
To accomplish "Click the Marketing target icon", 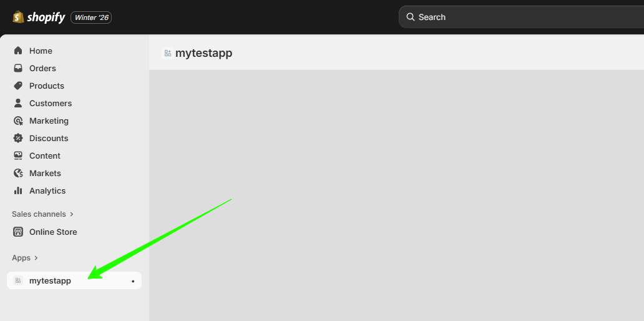I will tap(18, 121).
